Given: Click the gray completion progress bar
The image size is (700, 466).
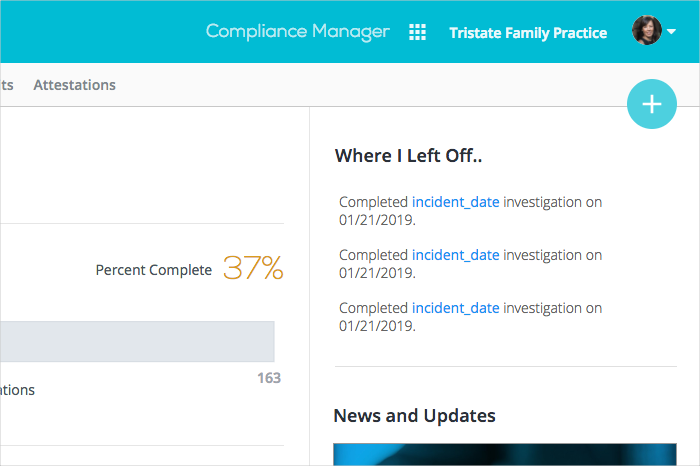Looking at the screenshot, I should point(137,341).
